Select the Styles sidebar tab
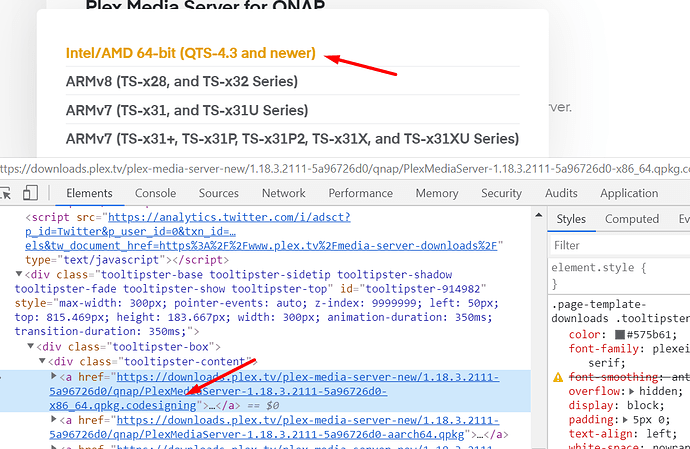Screen dimensions: 690x449 coord(571,219)
